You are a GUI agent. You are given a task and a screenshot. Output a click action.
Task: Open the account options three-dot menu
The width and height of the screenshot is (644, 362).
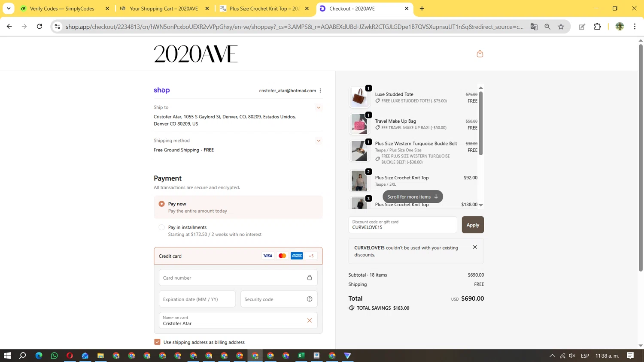(x=320, y=90)
